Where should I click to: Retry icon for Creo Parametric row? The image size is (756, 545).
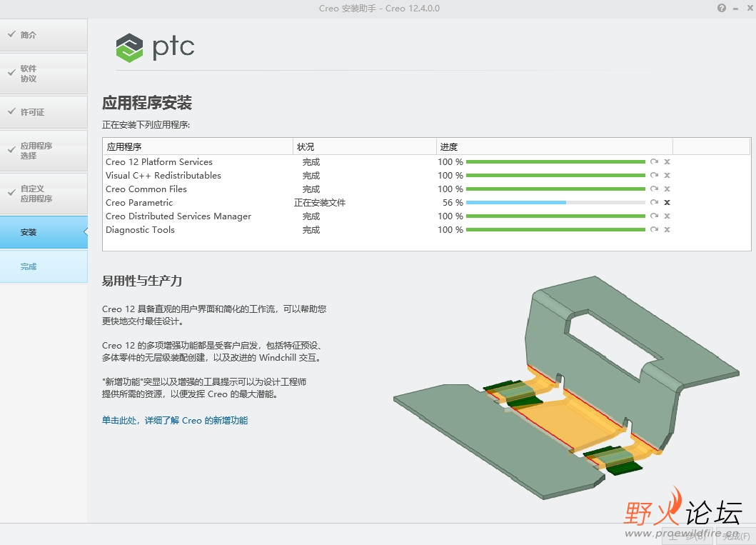pyautogui.click(x=654, y=202)
